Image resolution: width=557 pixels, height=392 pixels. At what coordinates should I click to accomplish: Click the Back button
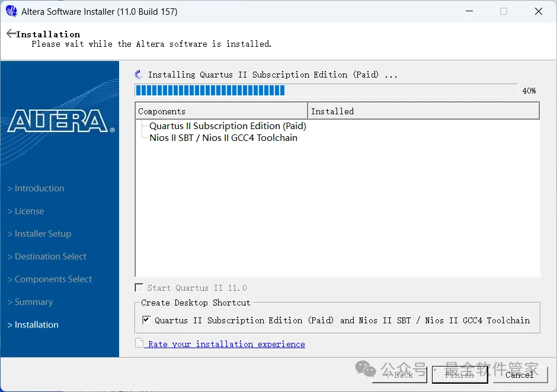[399, 375]
